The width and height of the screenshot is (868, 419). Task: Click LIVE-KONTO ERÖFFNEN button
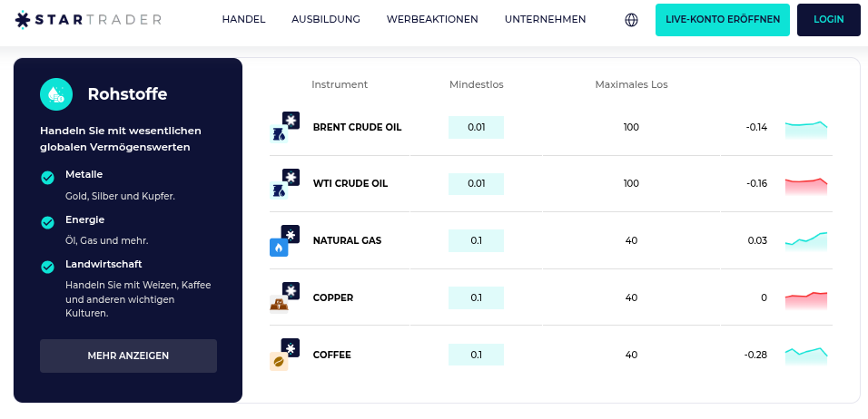tap(723, 20)
